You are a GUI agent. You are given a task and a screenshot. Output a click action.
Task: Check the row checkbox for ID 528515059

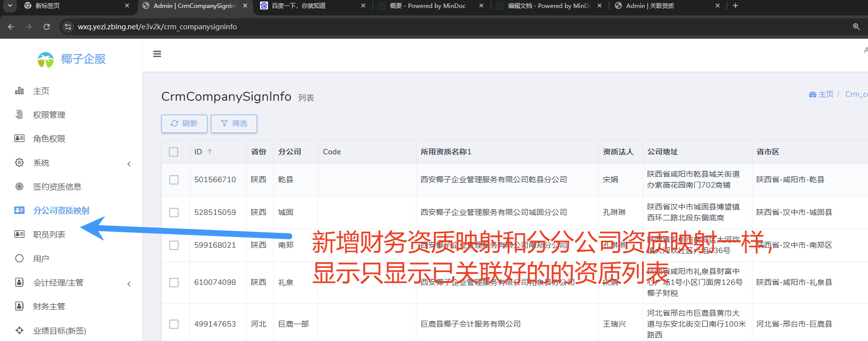[174, 212]
